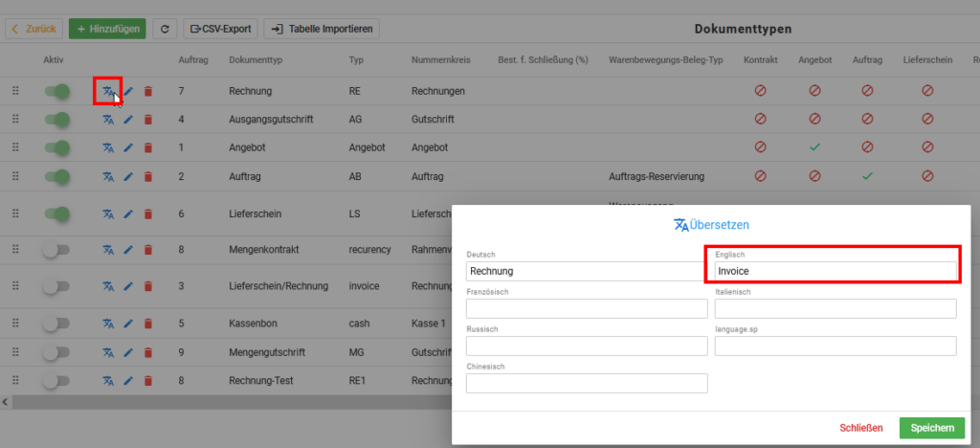Deactivate the Auftrag toggle

(x=56, y=177)
